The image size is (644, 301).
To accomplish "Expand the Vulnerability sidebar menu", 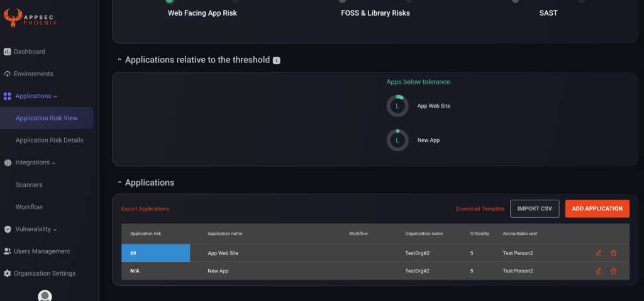I will (x=55, y=229).
